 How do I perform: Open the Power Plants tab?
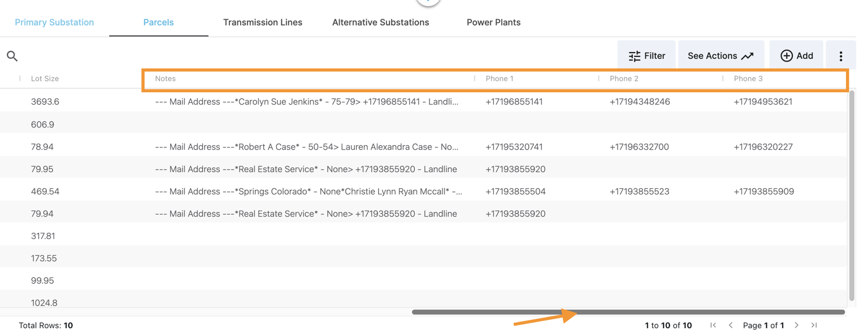click(x=493, y=22)
